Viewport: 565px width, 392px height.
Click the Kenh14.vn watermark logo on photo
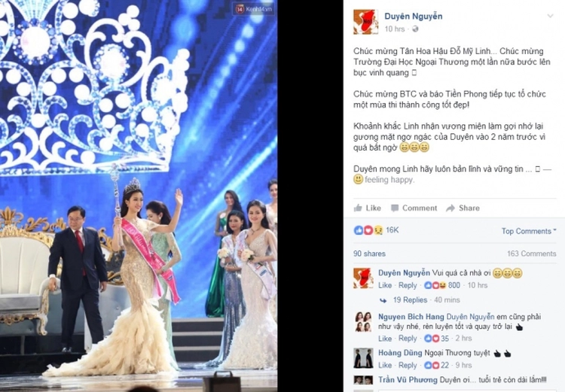[253, 9]
